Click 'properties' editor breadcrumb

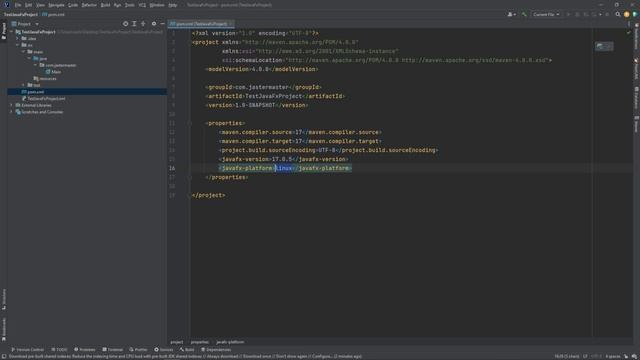[x=200, y=342]
